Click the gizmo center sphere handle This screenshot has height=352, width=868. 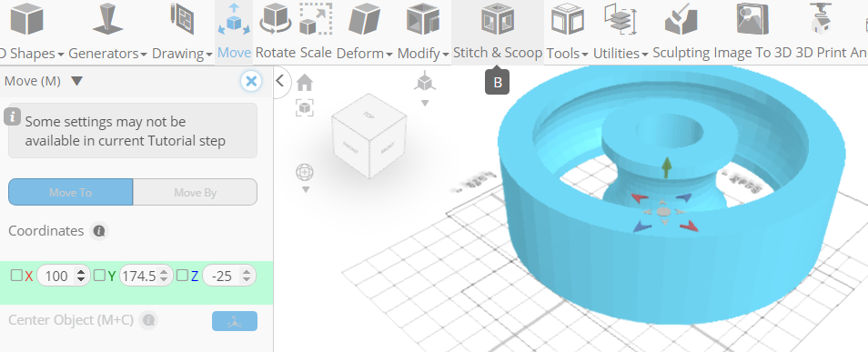(x=663, y=211)
